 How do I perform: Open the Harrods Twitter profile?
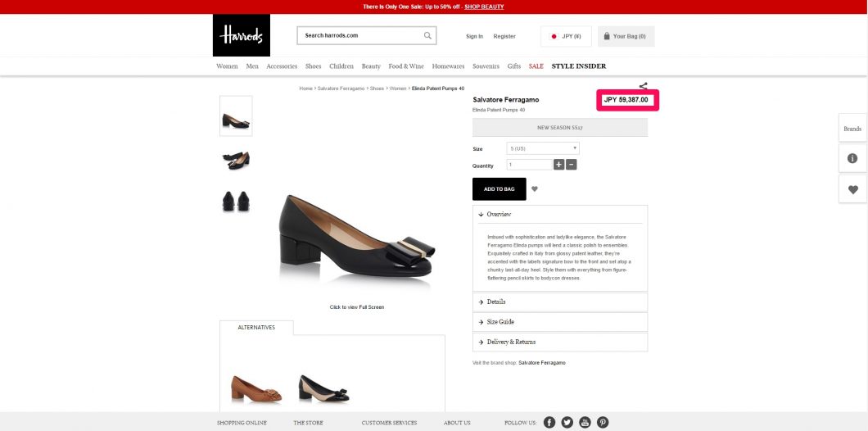pos(567,422)
